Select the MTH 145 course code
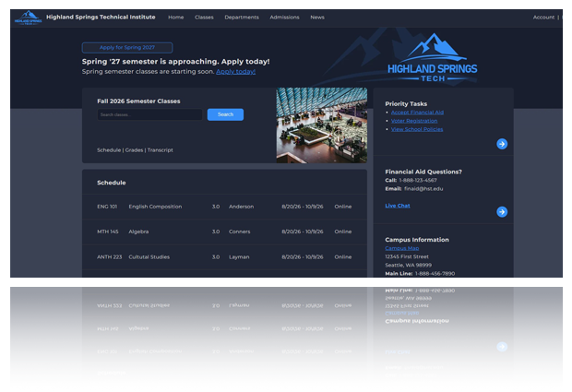572x392 pixels. pyautogui.click(x=108, y=232)
